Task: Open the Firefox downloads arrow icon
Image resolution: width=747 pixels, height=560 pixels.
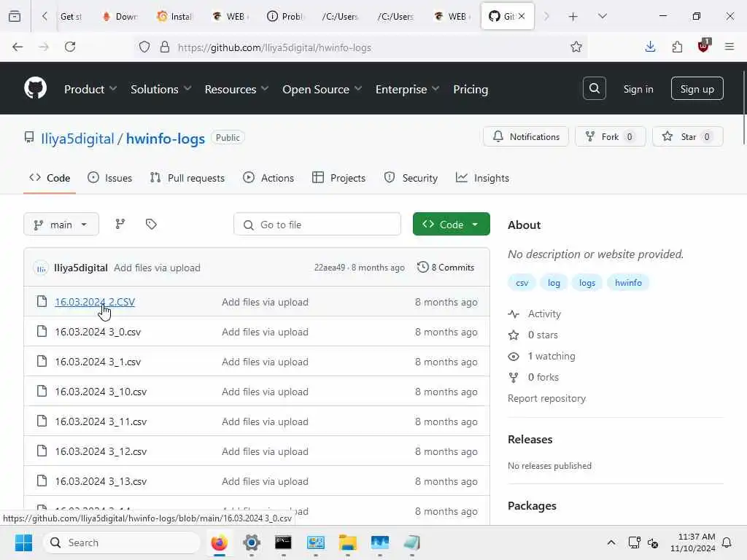Action: [650, 47]
